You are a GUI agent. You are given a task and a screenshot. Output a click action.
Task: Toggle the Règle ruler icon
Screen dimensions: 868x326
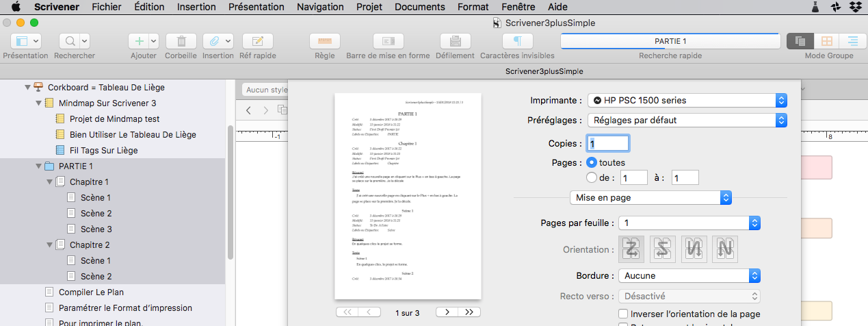click(324, 41)
